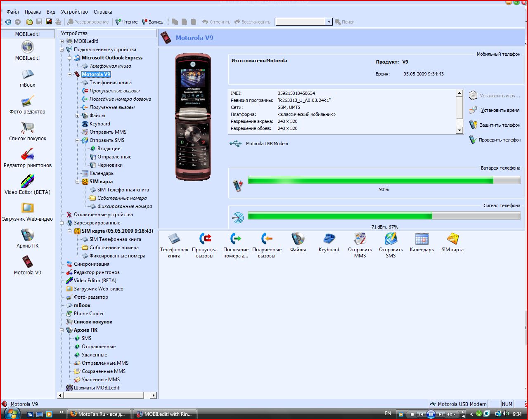
Task: Click the Чтение toolbar button
Action: tap(126, 22)
